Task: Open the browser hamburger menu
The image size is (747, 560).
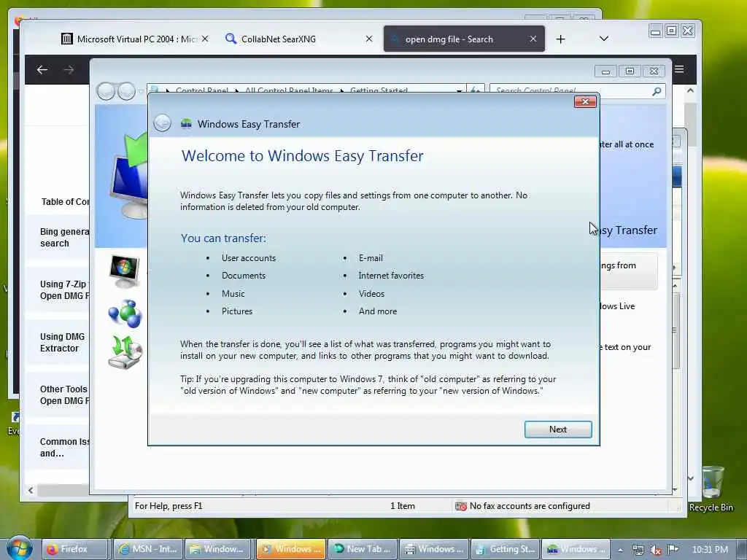Action: pos(679,69)
